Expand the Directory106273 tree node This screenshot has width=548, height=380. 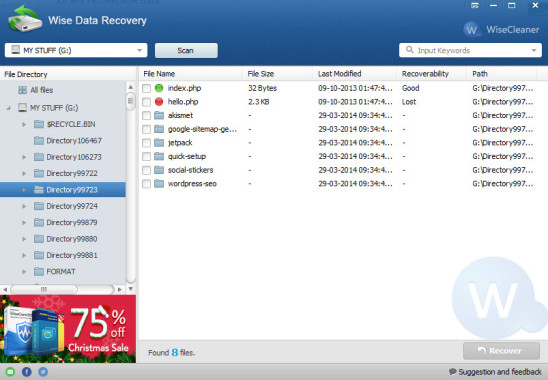pyautogui.click(x=24, y=157)
